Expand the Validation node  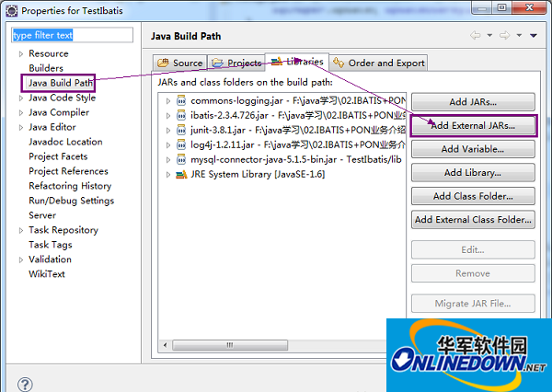[x=21, y=259]
